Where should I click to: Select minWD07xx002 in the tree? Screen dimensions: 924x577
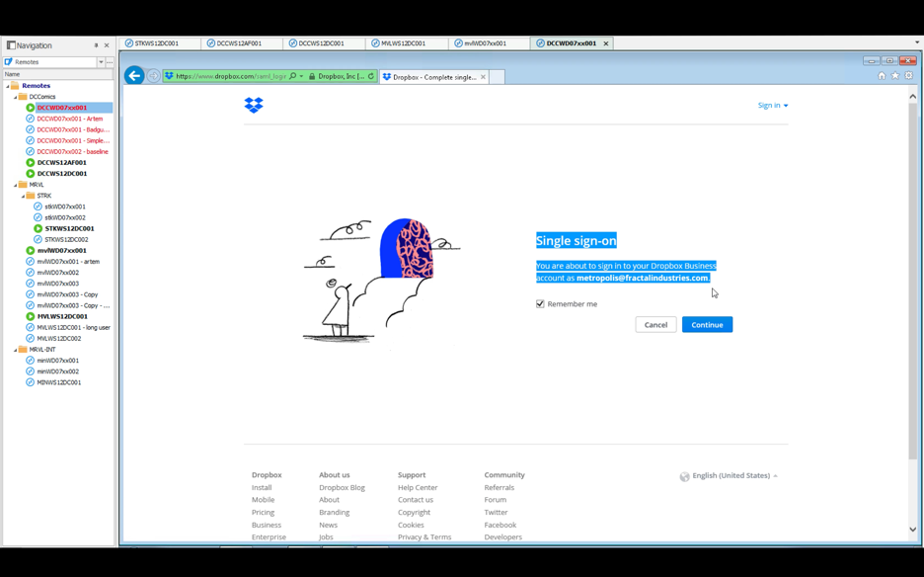click(x=57, y=371)
